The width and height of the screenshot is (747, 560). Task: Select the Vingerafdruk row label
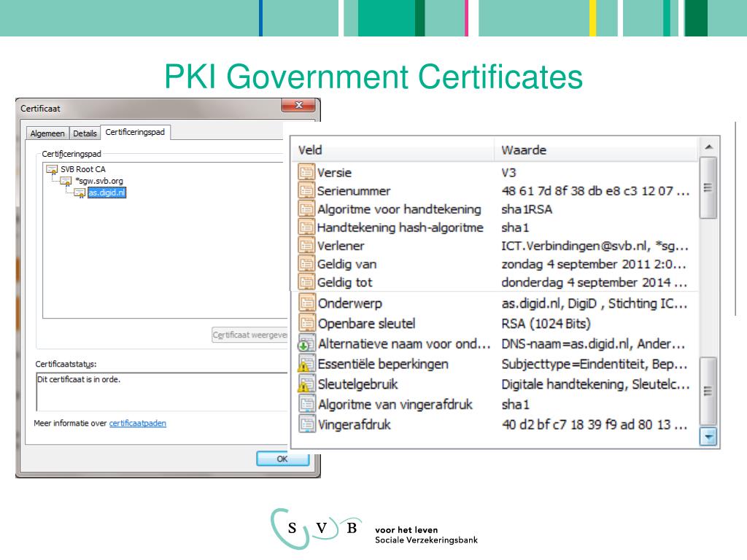click(x=355, y=424)
